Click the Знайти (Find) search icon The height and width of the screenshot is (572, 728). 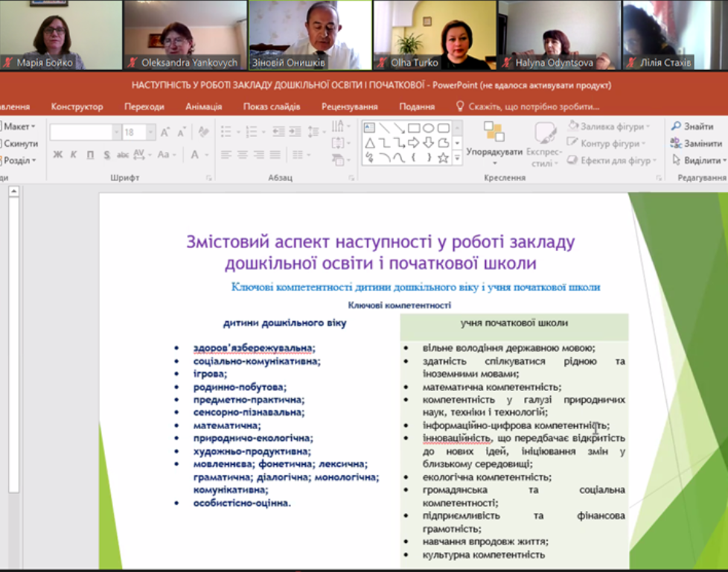pyautogui.click(x=676, y=127)
